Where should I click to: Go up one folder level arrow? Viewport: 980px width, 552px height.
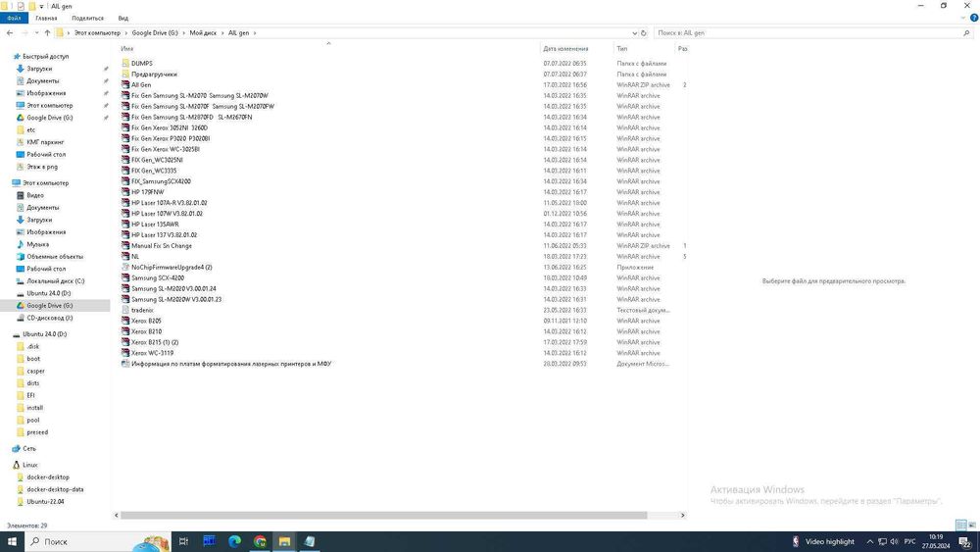coord(47,33)
